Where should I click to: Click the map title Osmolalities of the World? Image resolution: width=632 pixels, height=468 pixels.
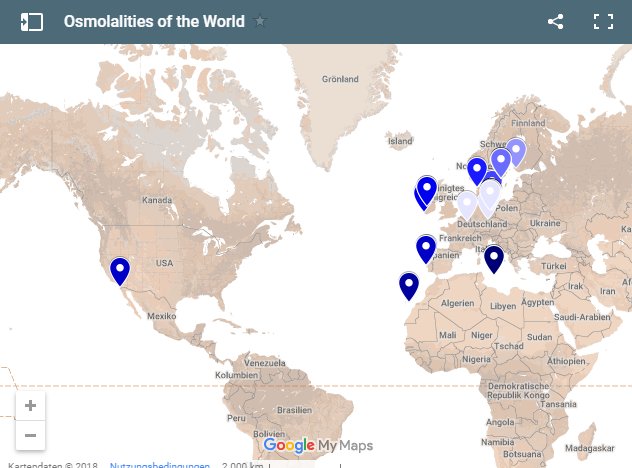(154, 21)
